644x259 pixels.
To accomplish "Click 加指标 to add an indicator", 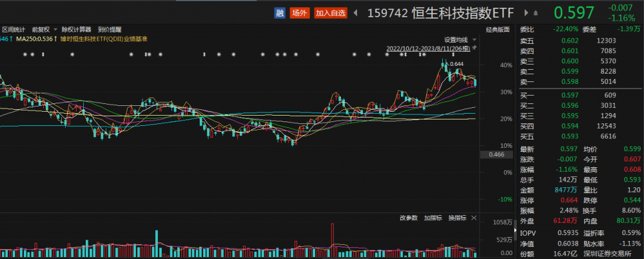I will click(x=433, y=218).
